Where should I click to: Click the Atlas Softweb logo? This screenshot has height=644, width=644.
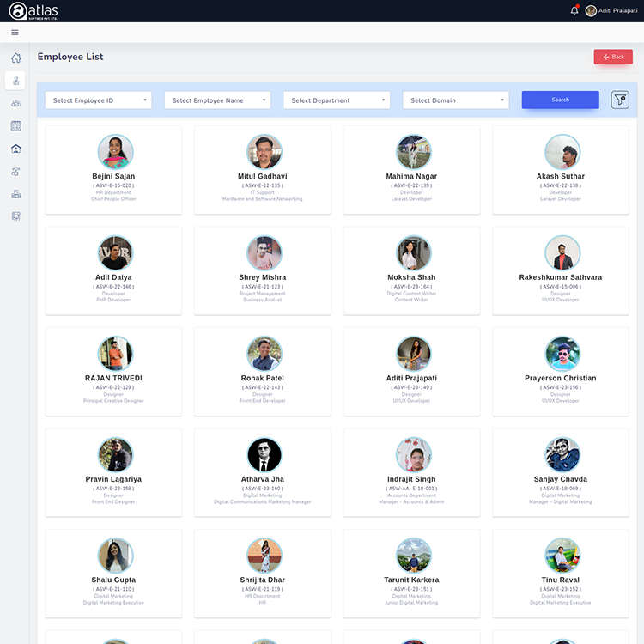(34, 11)
